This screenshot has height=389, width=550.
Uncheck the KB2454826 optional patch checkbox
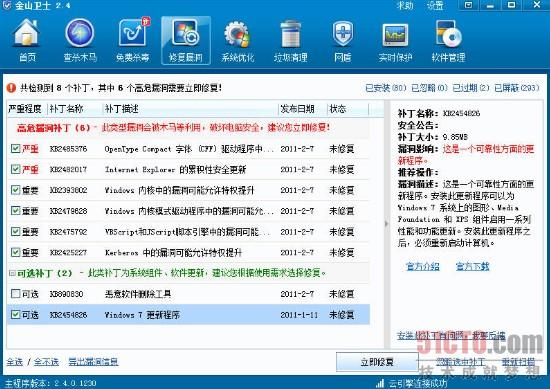pos(15,314)
